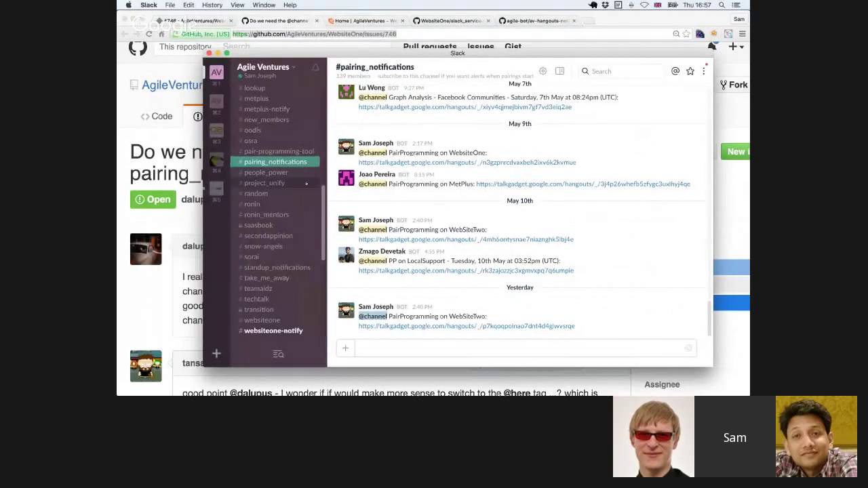The height and width of the screenshot is (488, 868).
Task: Switch to the random channel
Action: click(x=256, y=194)
